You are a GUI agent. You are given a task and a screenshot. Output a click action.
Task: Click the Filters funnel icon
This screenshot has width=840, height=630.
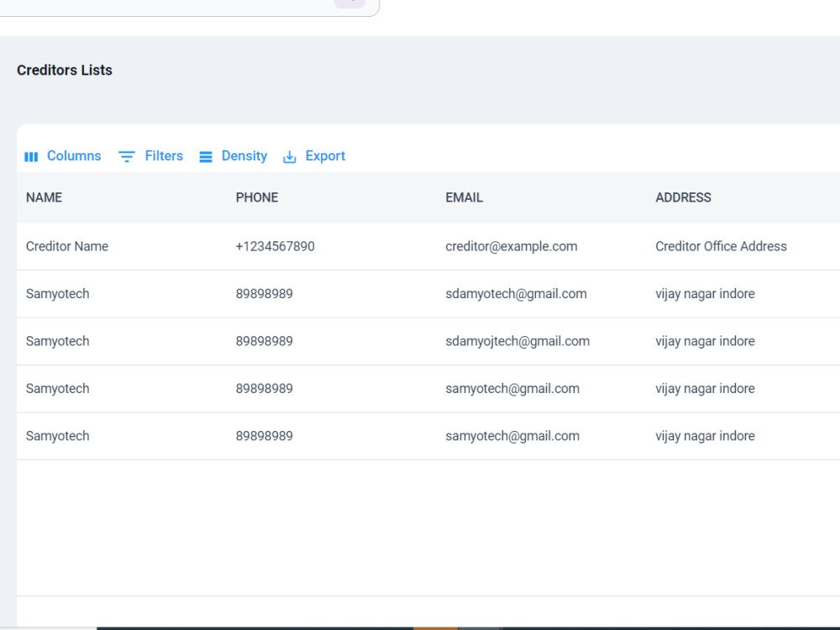(127, 156)
